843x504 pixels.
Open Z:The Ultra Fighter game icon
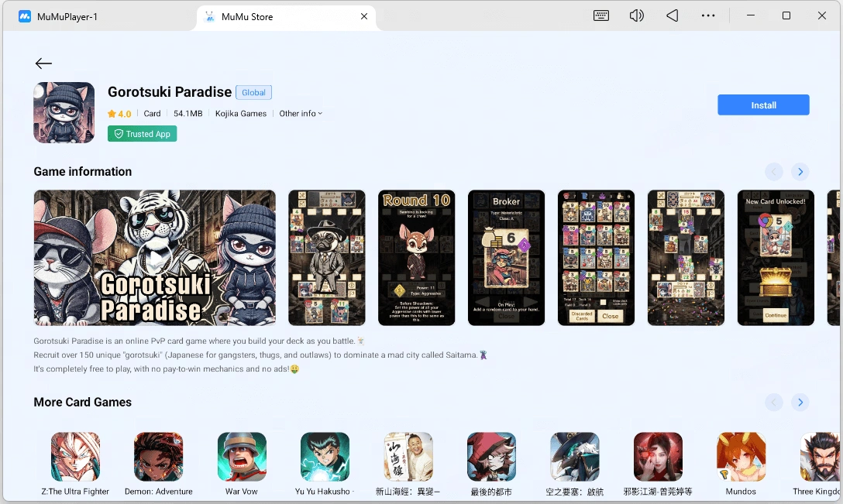click(x=75, y=457)
